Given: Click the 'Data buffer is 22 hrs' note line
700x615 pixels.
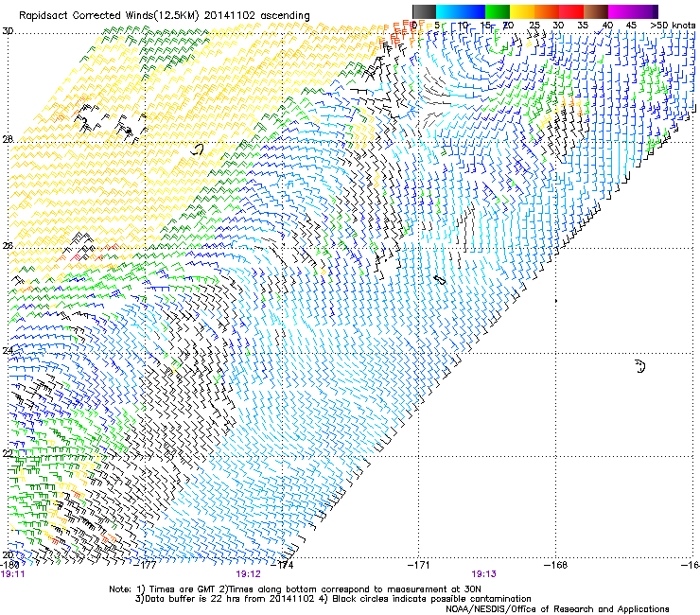Looking at the screenshot, I should 333,599.
